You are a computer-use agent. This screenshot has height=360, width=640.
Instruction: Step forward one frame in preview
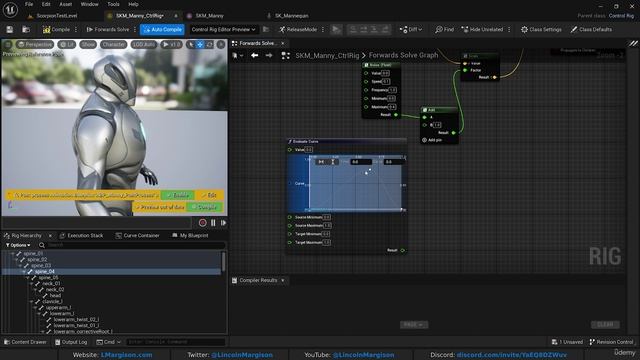click(223, 222)
